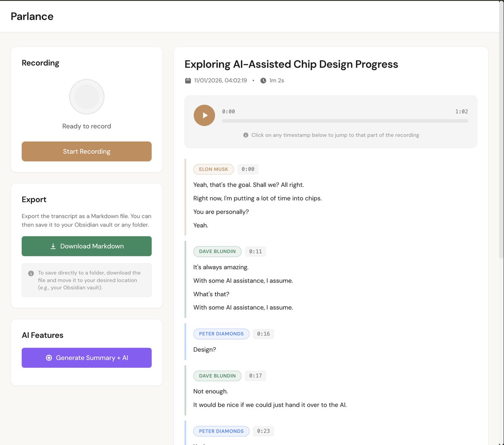Click the Export section heading
Image resolution: width=504 pixels, height=445 pixels.
pyautogui.click(x=34, y=199)
